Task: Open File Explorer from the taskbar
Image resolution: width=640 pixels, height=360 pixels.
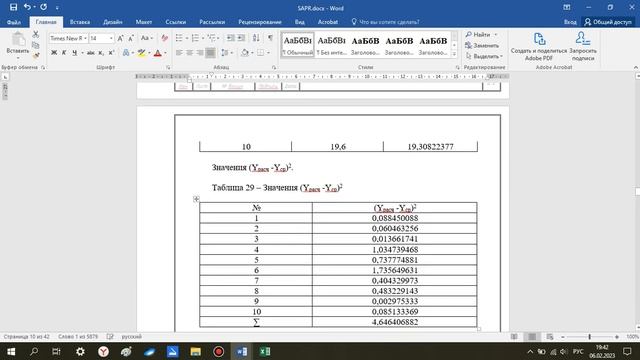Action: [x=196, y=351]
